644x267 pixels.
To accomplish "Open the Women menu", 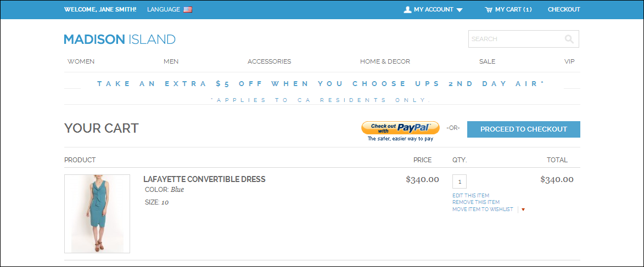I will coord(81,61).
